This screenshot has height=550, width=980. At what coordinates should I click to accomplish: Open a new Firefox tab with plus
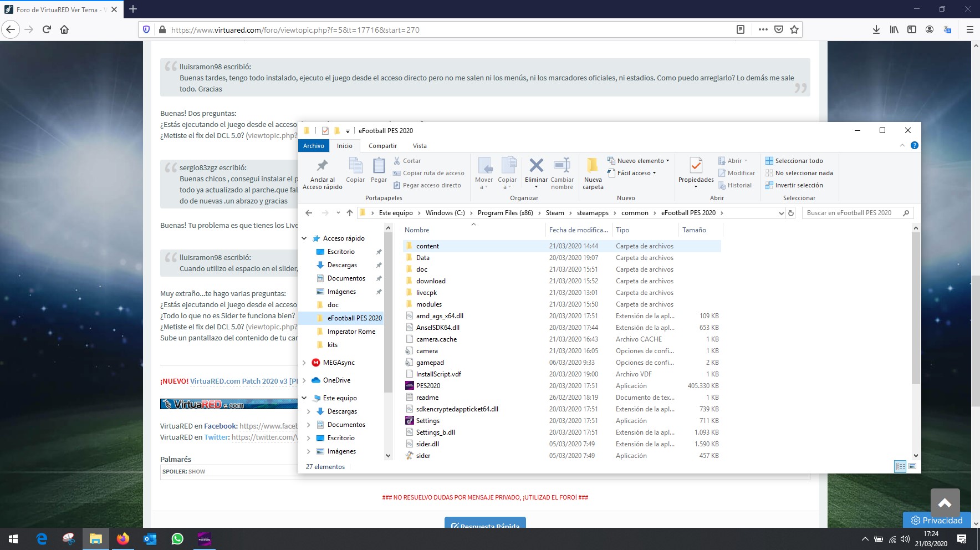pos(133,9)
